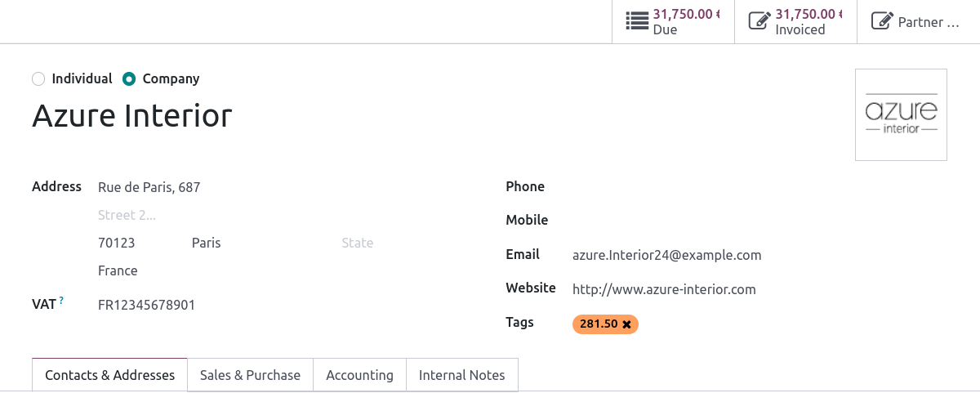Remove the 281.50 tag using its x icon
Screen dimensions: 980x402
627,324
